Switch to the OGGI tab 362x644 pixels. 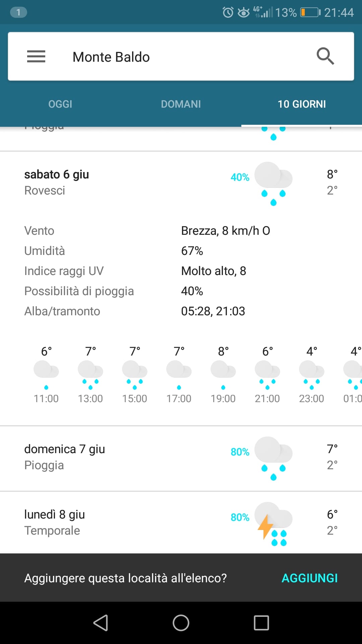click(x=60, y=104)
